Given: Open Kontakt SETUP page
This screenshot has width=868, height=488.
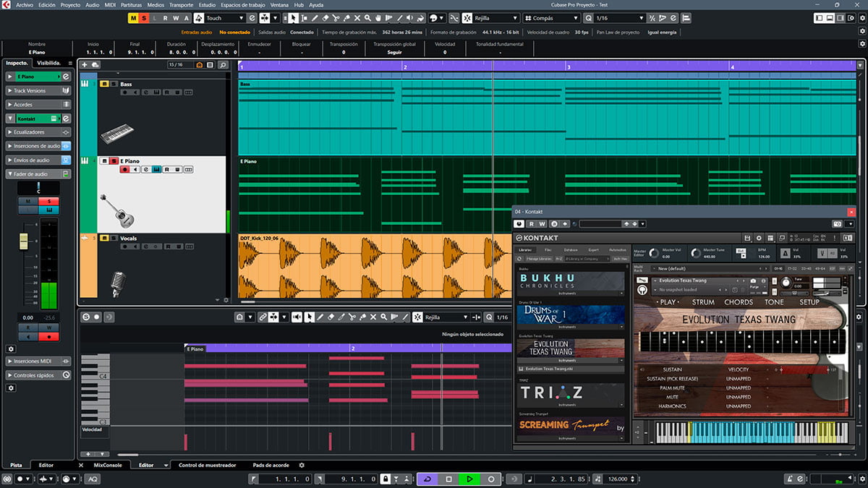Looking at the screenshot, I should click(809, 302).
